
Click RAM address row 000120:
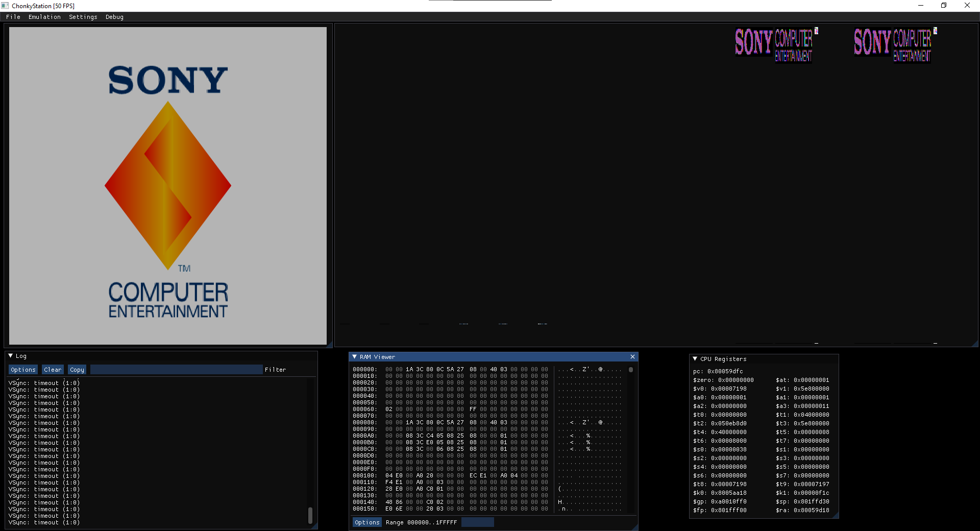pyautogui.click(x=364, y=489)
